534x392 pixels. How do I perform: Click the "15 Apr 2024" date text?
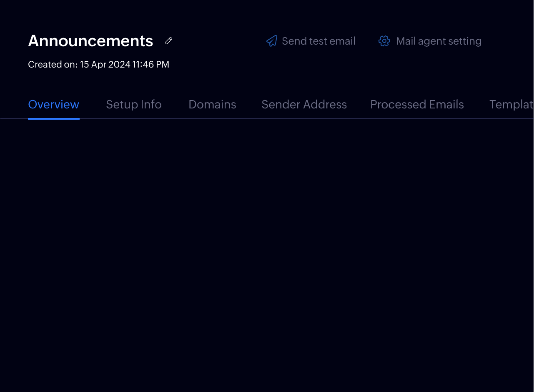coord(105,65)
